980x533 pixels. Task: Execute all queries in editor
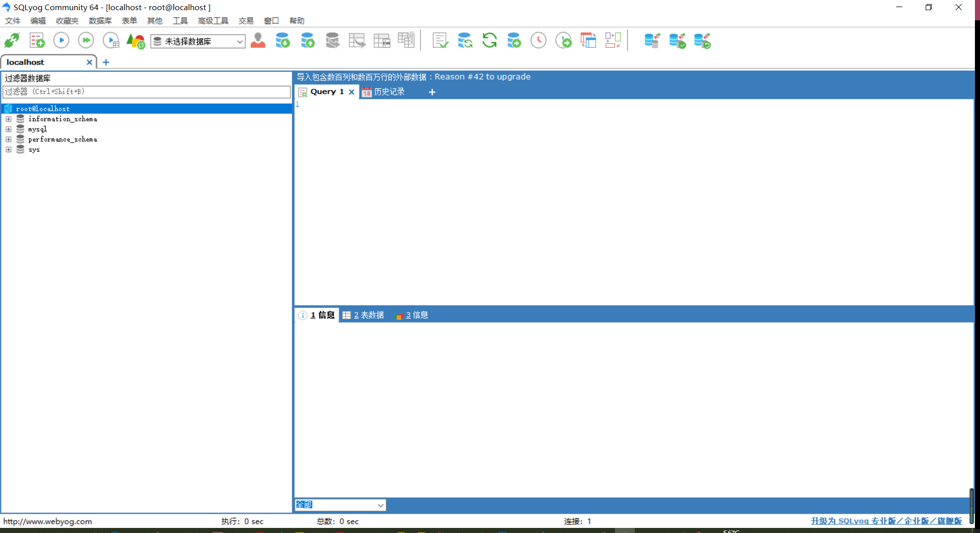85,40
